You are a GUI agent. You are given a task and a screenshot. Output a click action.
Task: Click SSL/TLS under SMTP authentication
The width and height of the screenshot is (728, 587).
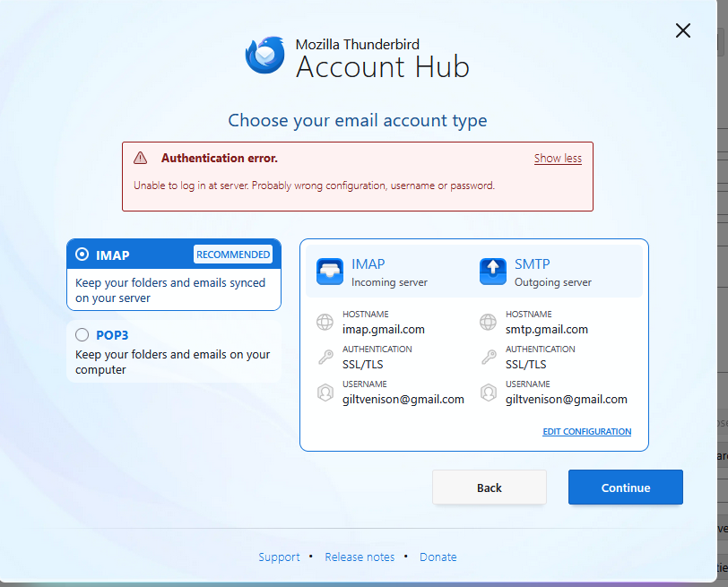point(525,364)
